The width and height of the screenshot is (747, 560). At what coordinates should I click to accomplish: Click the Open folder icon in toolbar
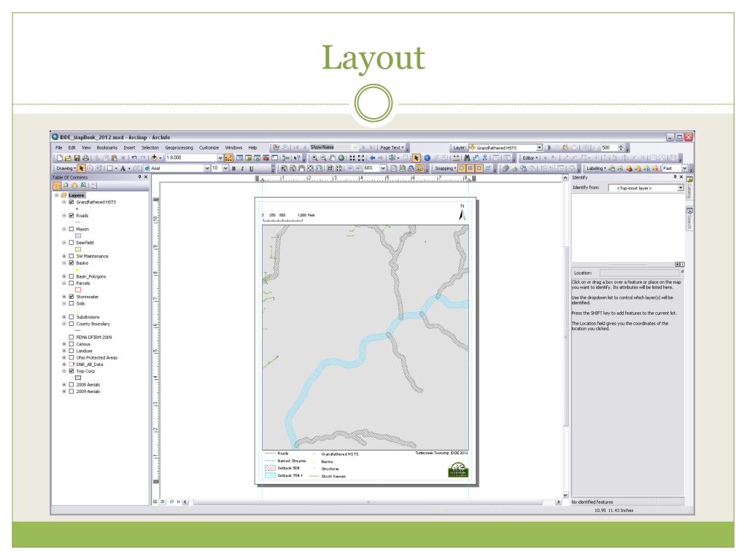(x=68, y=158)
